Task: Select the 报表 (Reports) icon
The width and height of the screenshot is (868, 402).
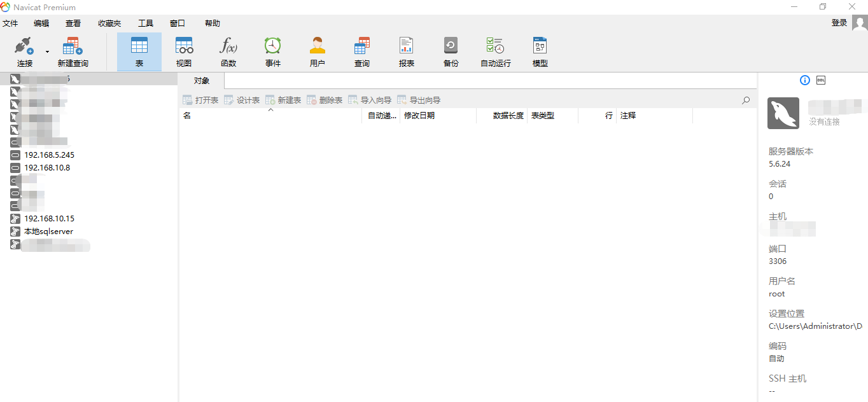Action: pos(406,51)
